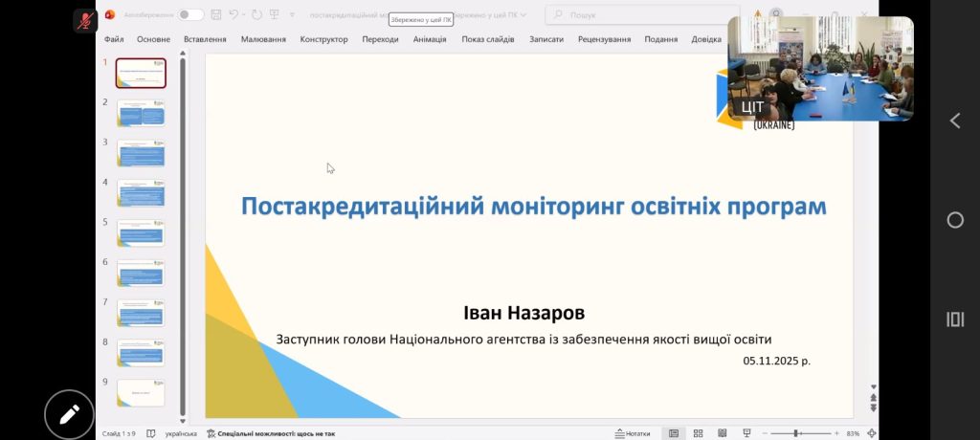Viewport: 980px width, 440px height.
Task: Select slide 5 thumbnail
Action: pos(141,232)
